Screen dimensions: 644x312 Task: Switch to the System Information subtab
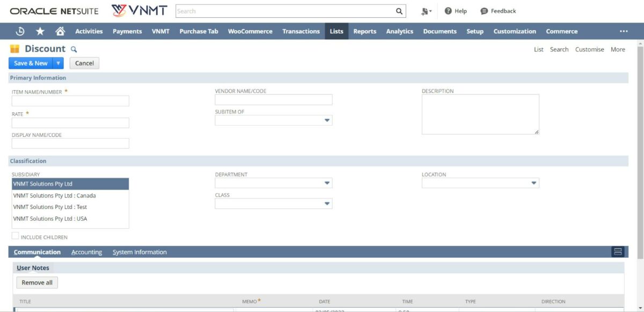pyautogui.click(x=140, y=252)
